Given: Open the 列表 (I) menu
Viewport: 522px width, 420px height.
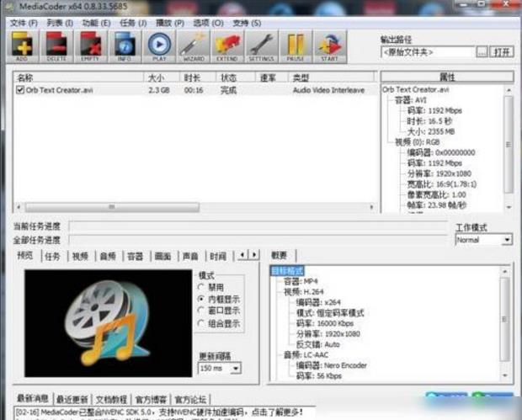Looking at the screenshot, I should click(x=60, y=23).
